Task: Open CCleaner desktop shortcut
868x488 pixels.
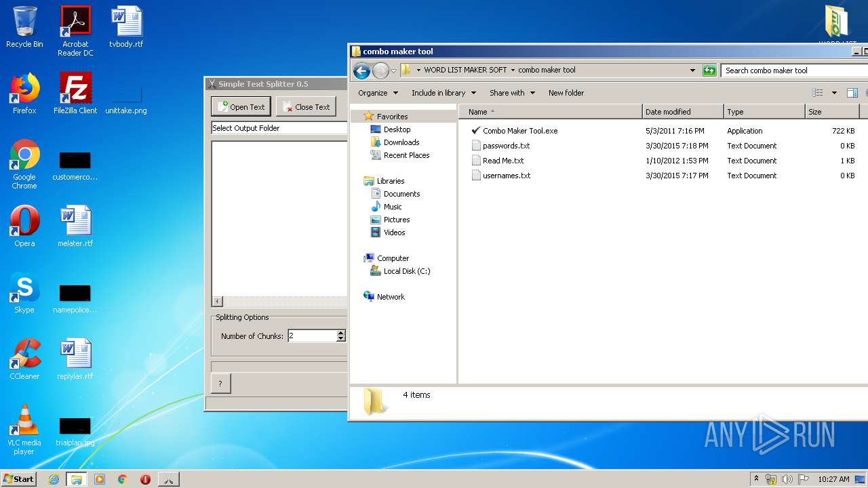Action: pos(24,359)
